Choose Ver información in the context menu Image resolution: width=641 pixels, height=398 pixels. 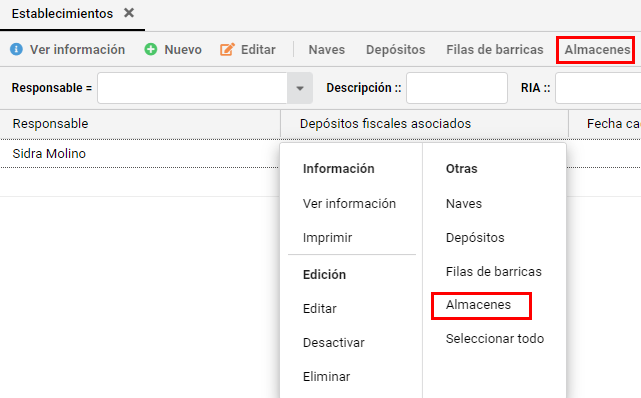(x=349, y=203)
